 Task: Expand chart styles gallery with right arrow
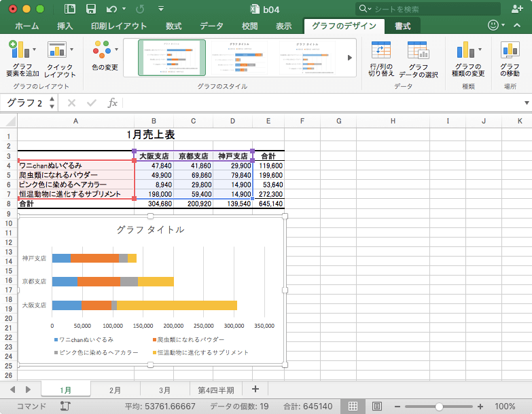point(350,58)
